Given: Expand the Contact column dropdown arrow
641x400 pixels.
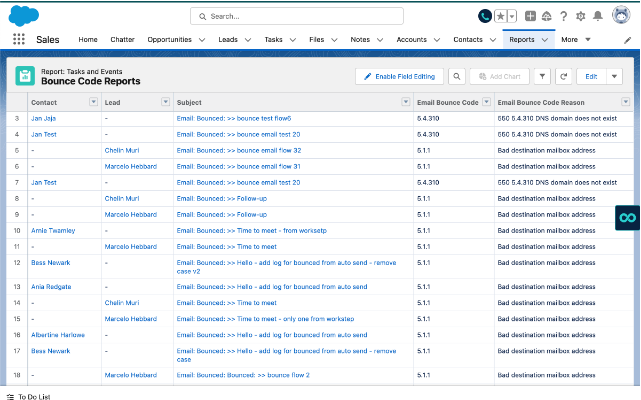Looking at the screenshot, I should tap(94, 102).
